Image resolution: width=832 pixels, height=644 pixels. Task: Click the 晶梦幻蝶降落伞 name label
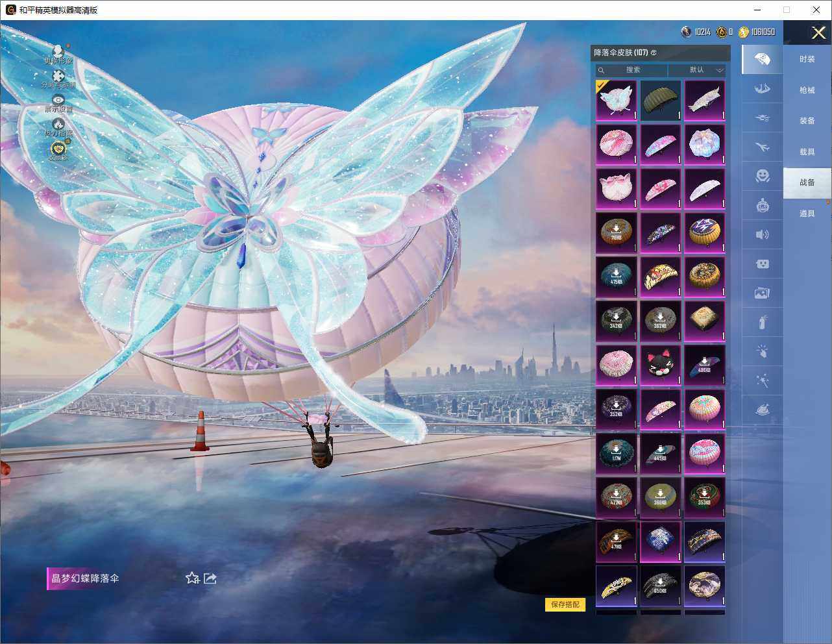pyautogui.click(x=85, y=578)
